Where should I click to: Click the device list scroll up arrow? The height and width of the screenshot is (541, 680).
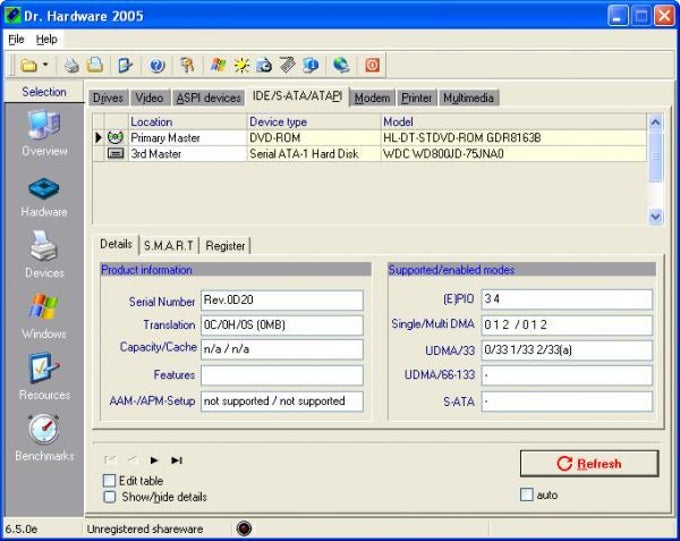[655, 122]
